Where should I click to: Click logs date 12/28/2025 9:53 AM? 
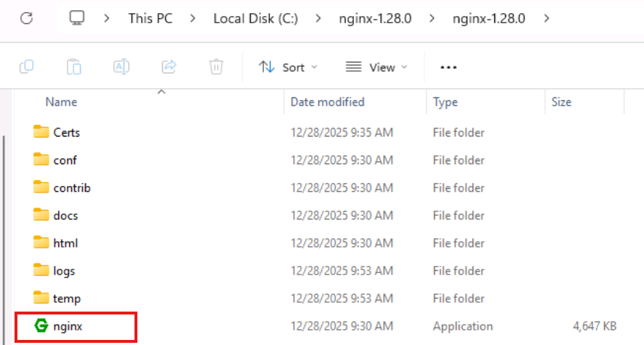coord(342,271)
